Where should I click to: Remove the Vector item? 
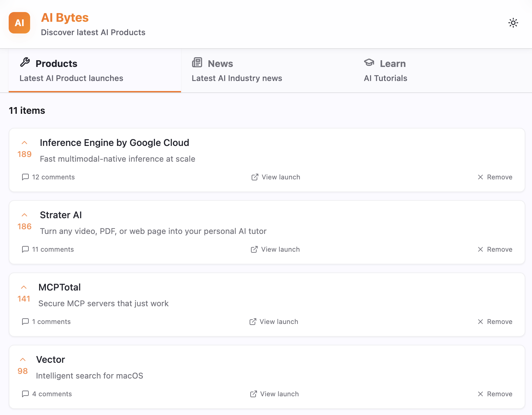(495, 394)
